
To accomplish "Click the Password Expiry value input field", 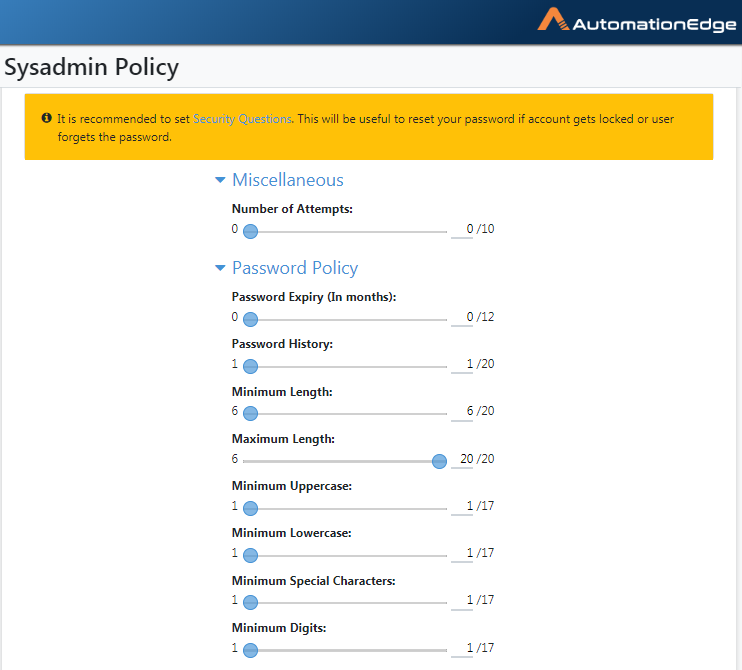I will (462, 317).
